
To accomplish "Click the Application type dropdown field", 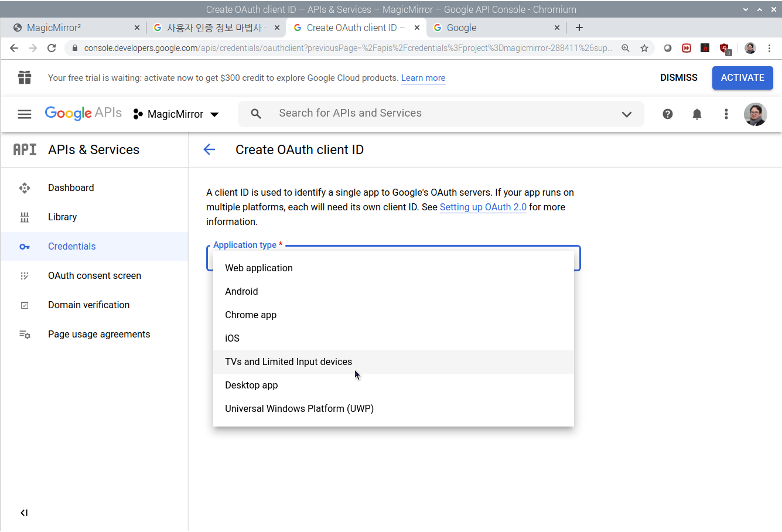I will 394,258.
